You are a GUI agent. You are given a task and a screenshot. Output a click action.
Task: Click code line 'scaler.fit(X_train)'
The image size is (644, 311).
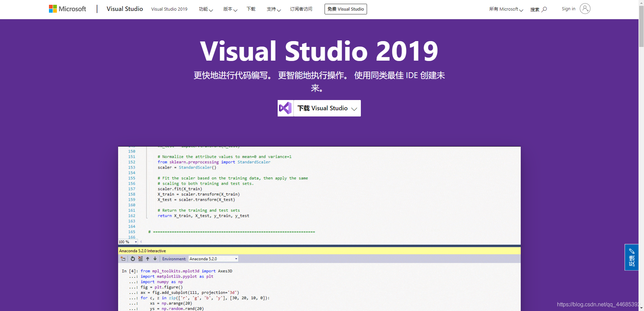tap(180, 189)
